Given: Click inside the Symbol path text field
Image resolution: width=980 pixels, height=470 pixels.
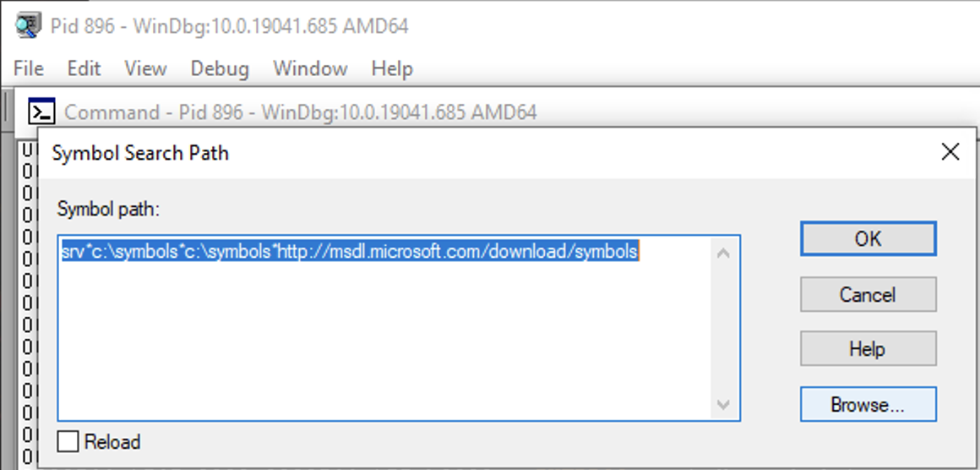Looking at the screenshot, I should tap(399, 328).
